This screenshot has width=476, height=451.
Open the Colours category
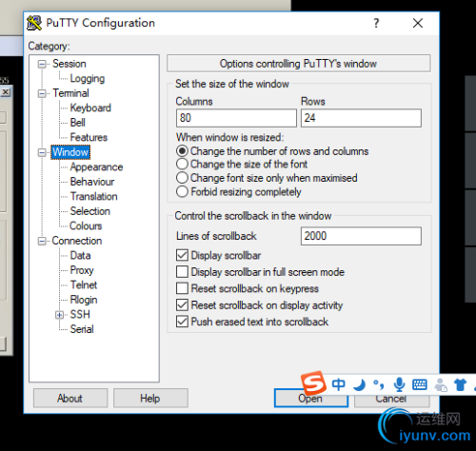click(x=86, y=225)
